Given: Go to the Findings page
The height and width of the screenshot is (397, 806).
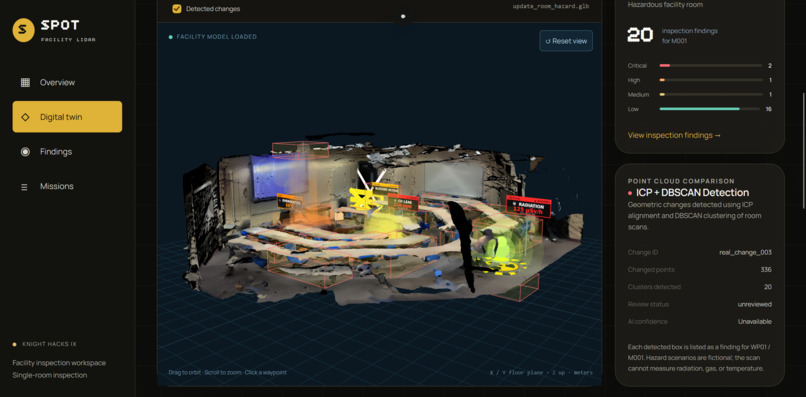Looking at the screenshot, I should (x=67, y=152).
